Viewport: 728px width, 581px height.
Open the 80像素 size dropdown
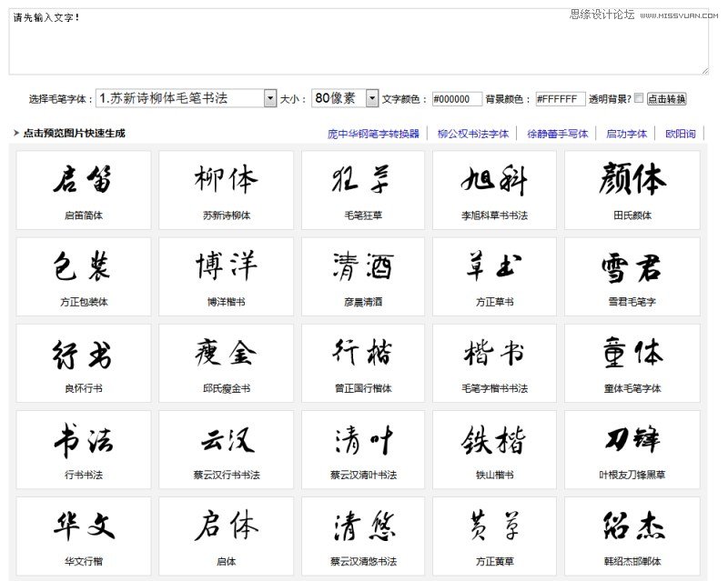[x=345, y=98]
